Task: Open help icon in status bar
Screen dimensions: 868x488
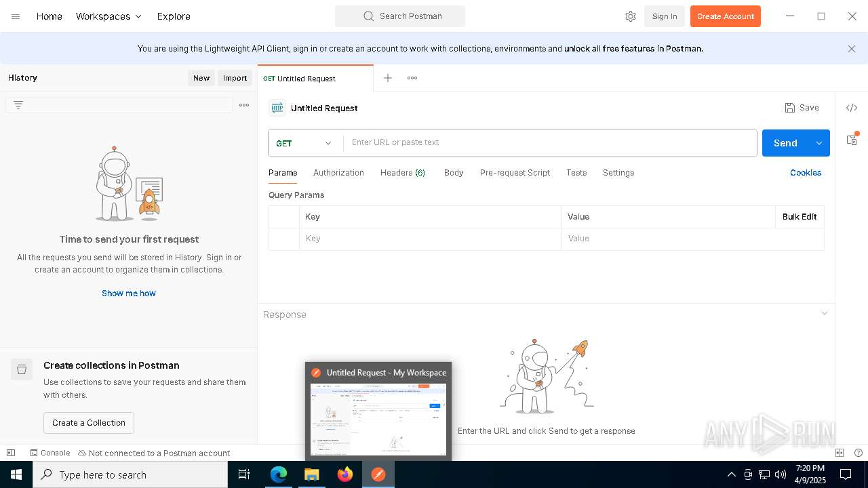Action: 859,453
